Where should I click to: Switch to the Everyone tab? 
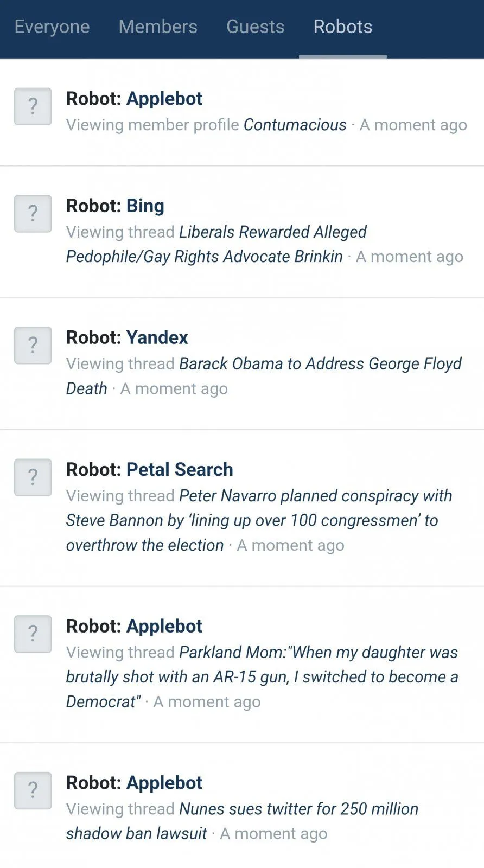pos(52,27)
